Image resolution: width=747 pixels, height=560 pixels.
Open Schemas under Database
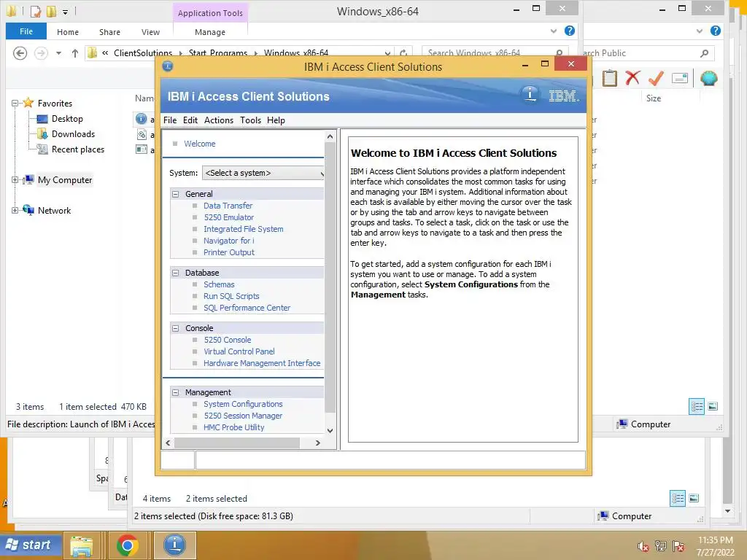click(x=219, y=284)
